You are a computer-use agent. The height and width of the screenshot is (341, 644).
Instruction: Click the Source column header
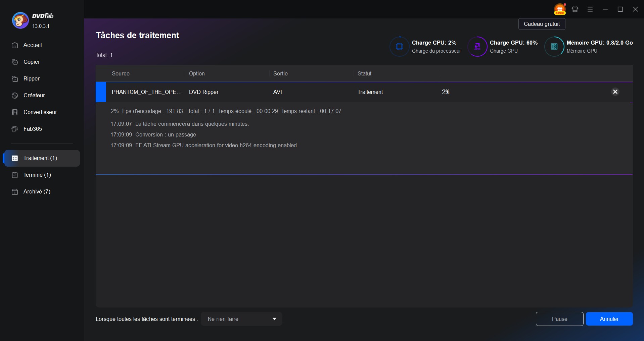click(121, 73)
